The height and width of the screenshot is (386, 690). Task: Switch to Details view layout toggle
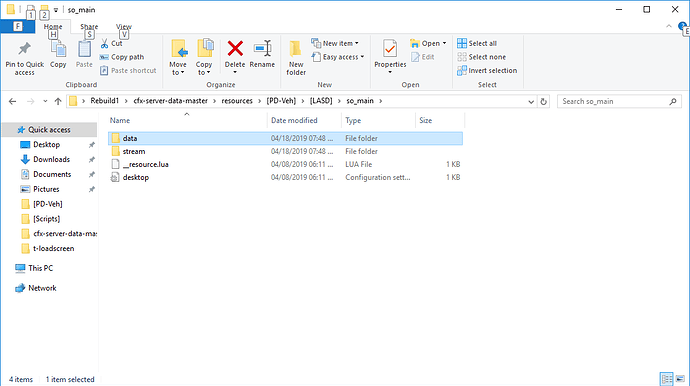pos(667,379)
